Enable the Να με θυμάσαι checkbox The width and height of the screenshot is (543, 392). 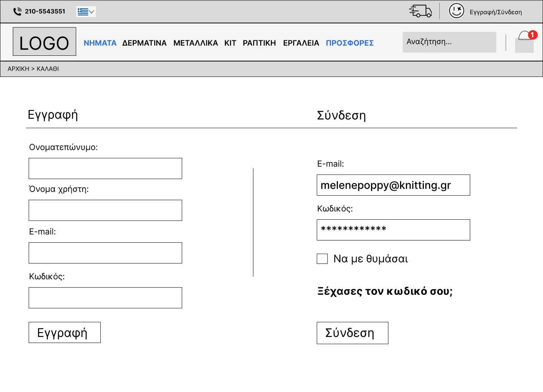click(x=322, y=259)
